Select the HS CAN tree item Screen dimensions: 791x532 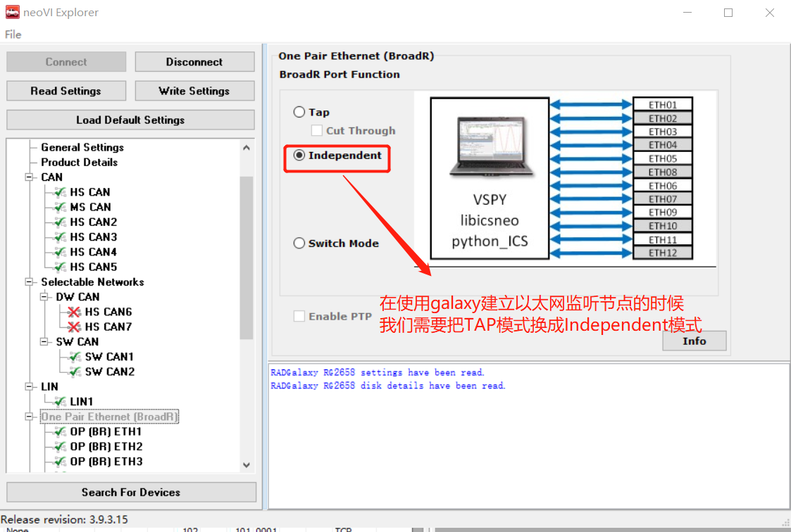90,192
